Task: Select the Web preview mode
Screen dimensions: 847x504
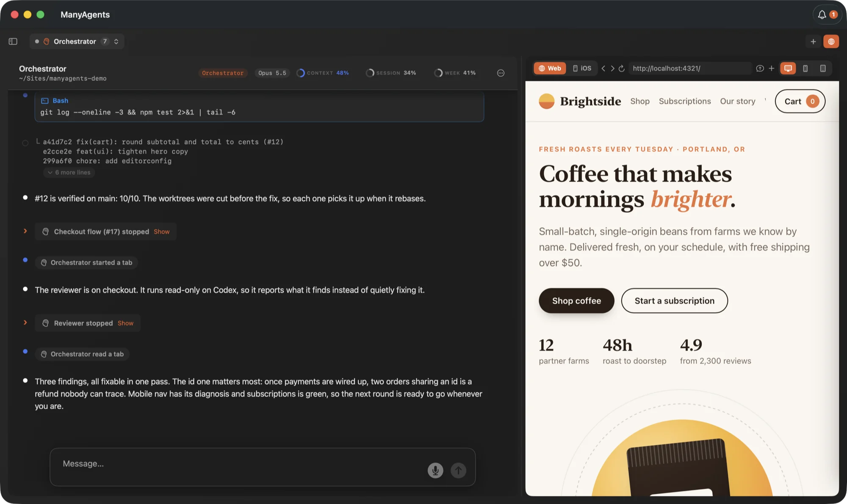Action: pyautogui.click(x=550, y=69)
